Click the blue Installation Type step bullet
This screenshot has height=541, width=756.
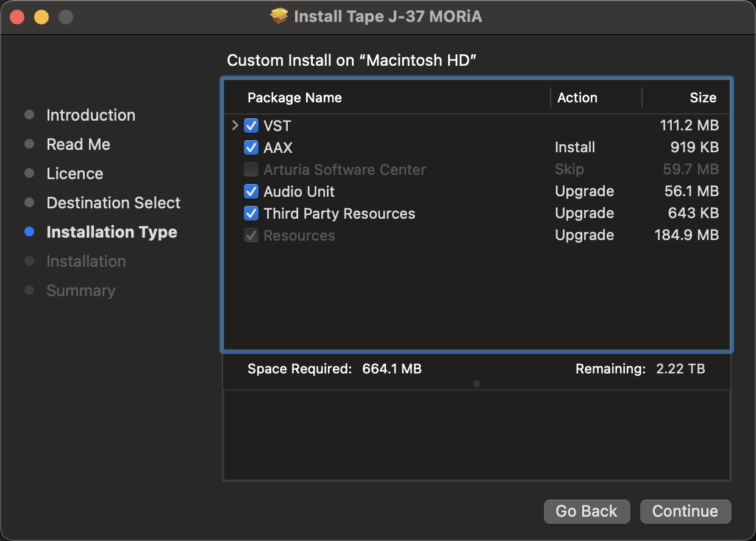tap(29, 232)
